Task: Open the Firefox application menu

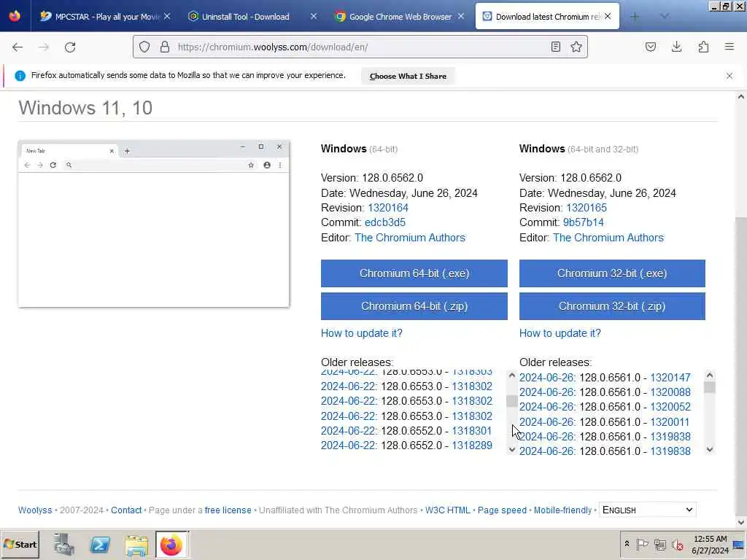Action: [729, 47]
